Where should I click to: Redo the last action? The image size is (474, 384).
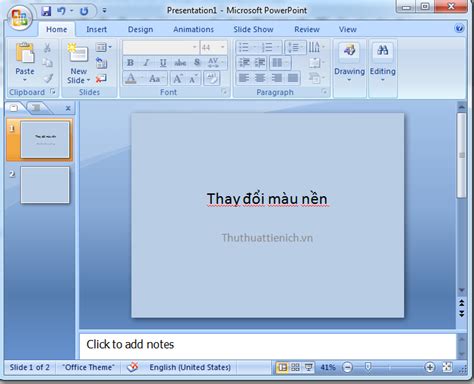[x=84, y=11]
